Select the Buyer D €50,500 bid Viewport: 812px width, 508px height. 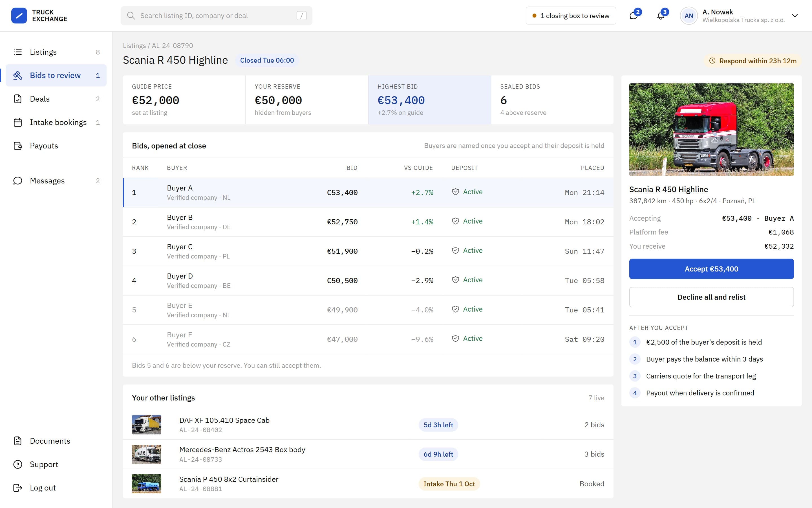[x=368, y=281]
